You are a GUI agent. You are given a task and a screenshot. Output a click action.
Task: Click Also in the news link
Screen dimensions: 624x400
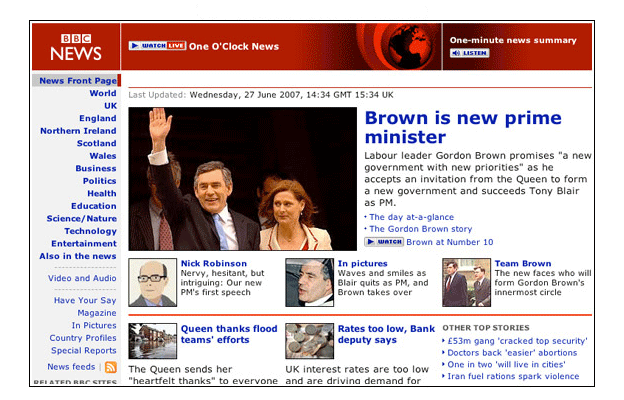(78, 256)
